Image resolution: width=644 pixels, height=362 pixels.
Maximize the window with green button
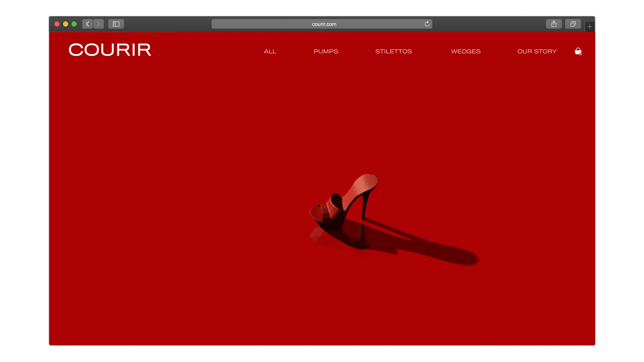coord(74,24)
